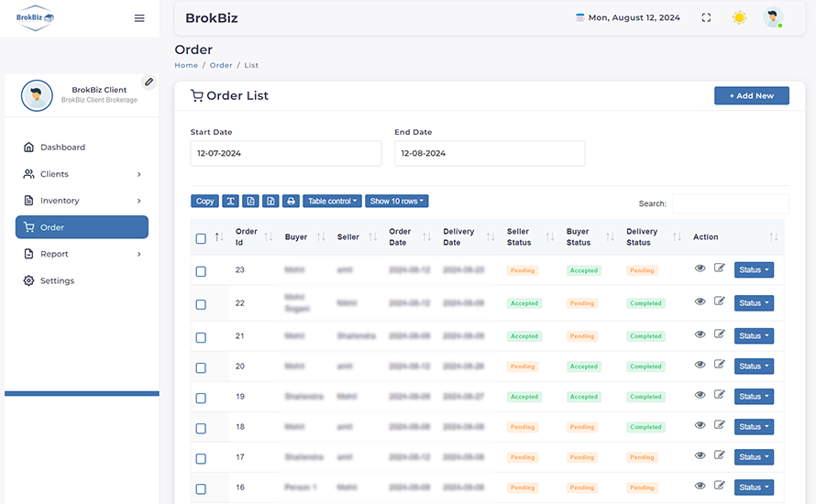816x504 pixels.
Task: Switch theme with the sun icon
Action: tap(739, 17)
